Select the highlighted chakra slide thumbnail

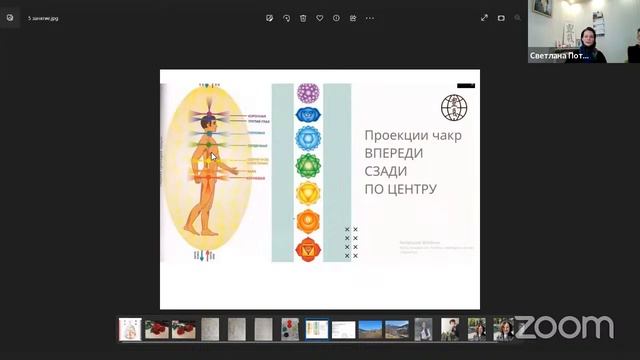(317, 329)
